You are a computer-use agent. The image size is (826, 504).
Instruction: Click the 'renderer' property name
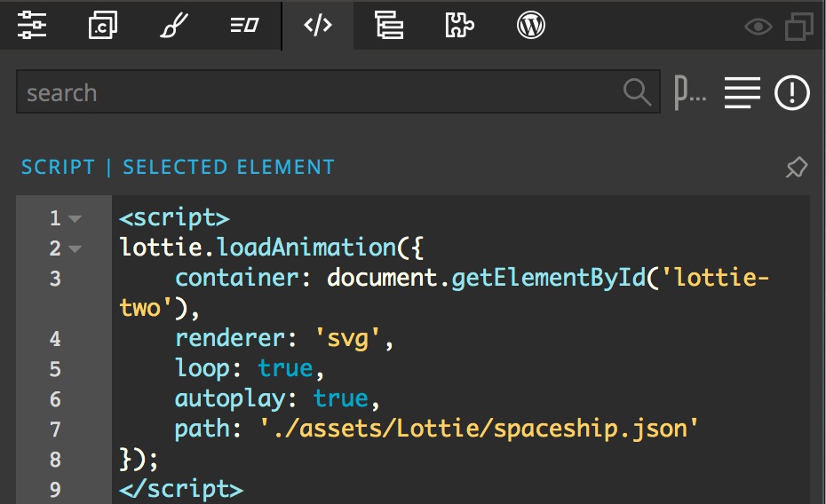[x=230, y=338]
